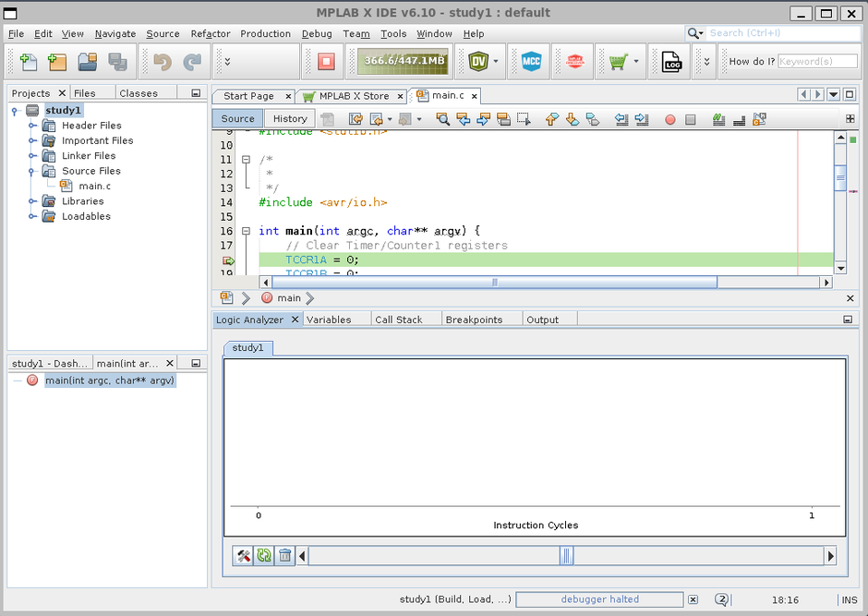This screenshot has width=868, height=616.
Task: Switch to the Breakpoints tab
Action: (474, 320)
